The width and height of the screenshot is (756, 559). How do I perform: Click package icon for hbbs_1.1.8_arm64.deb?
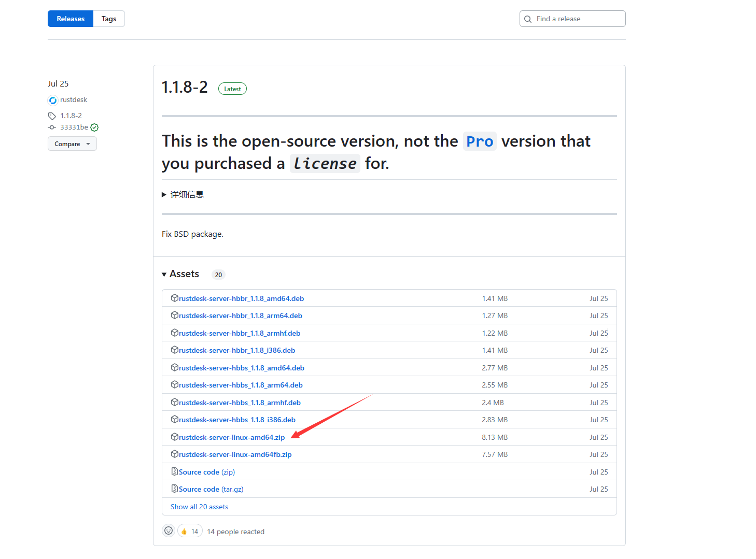tap(175, 384)
